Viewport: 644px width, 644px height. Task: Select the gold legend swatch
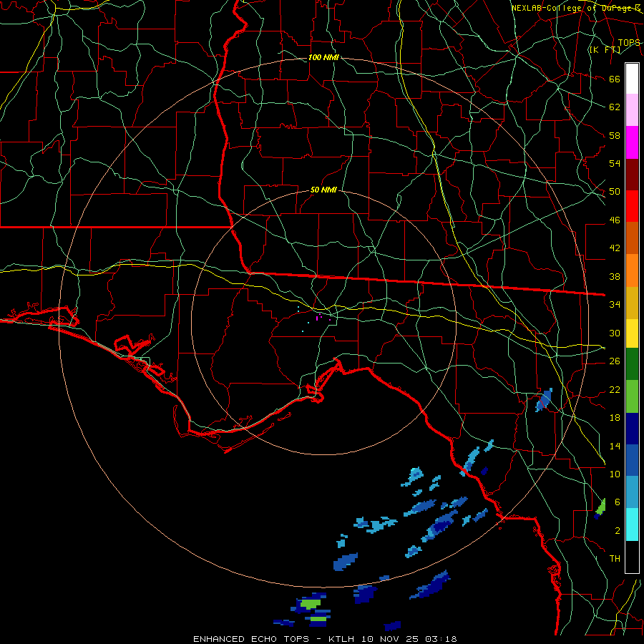click(632, 303)
